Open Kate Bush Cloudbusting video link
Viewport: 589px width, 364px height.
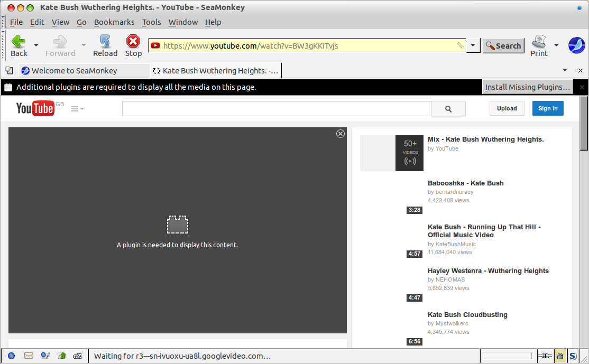coord(467,315)
